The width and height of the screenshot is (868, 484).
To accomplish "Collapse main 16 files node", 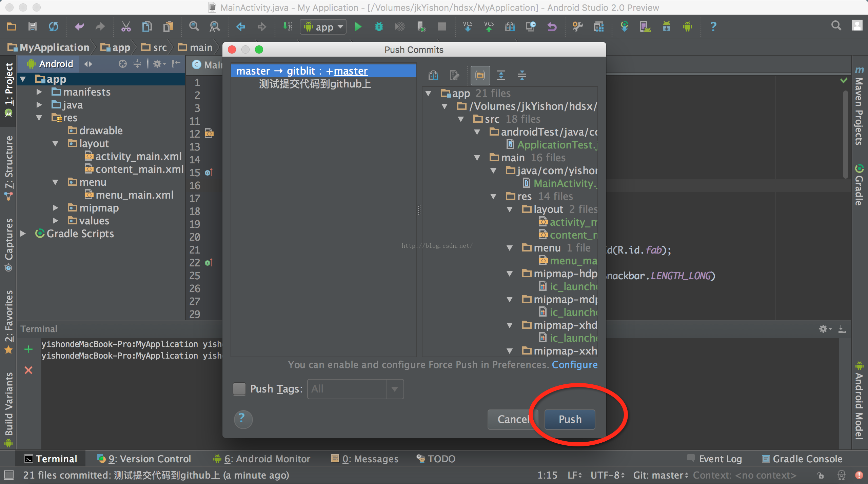I will [x=477, y=158].
